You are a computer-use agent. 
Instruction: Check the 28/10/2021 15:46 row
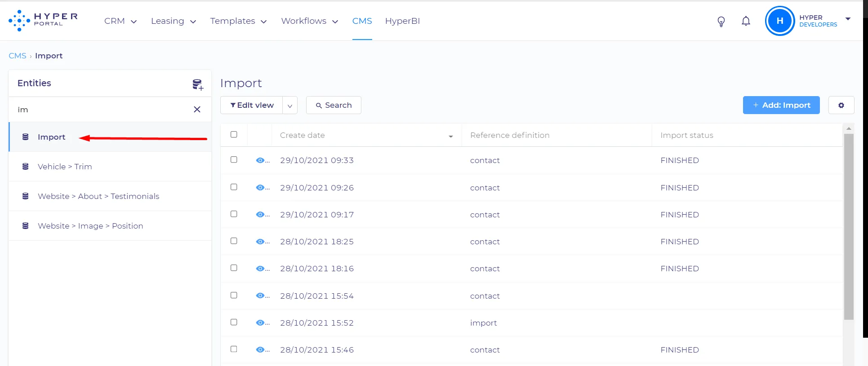click(234, 349)
